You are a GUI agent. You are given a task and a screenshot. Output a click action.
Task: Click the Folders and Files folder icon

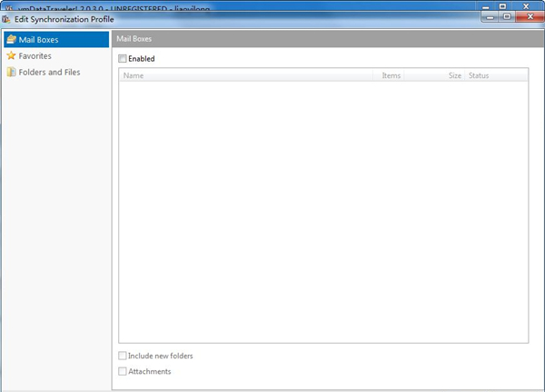11,72
